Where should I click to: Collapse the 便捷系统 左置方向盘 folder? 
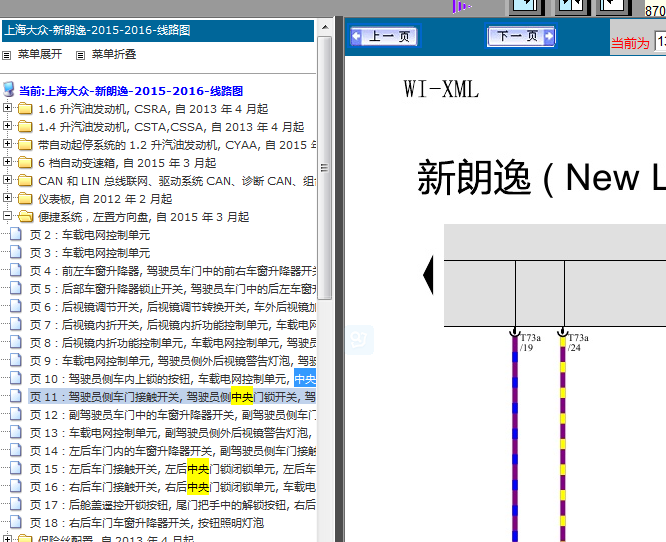[7, 216]
